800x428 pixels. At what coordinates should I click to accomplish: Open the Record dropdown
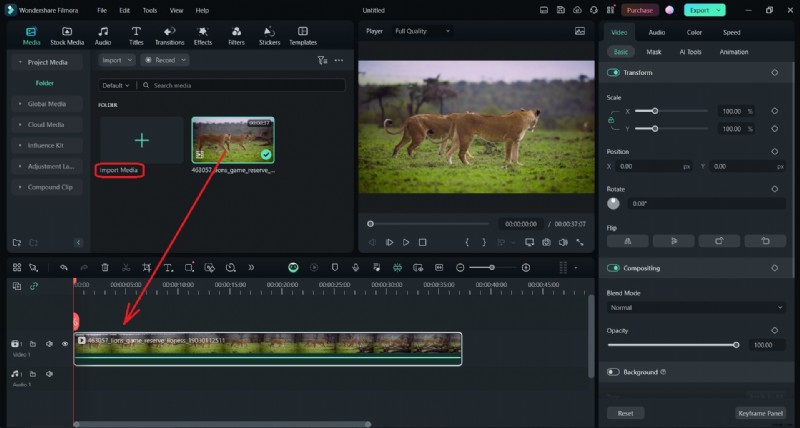(165, 60)
